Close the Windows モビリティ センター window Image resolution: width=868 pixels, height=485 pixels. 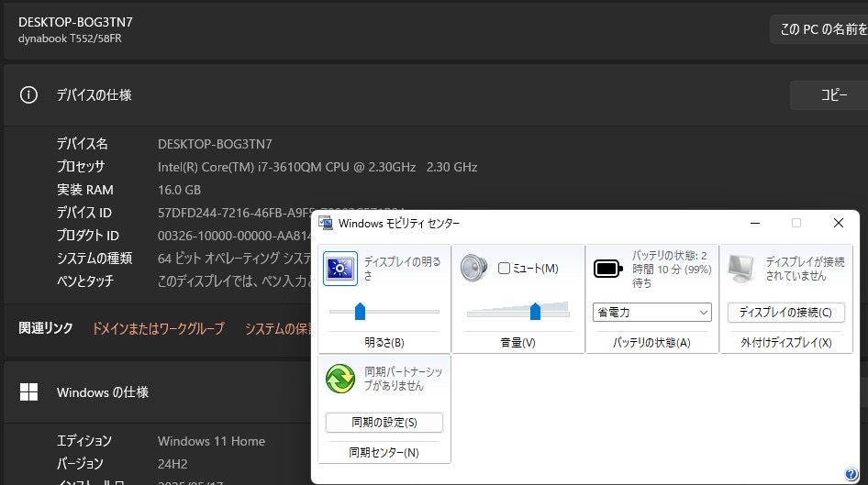(838, 223)
